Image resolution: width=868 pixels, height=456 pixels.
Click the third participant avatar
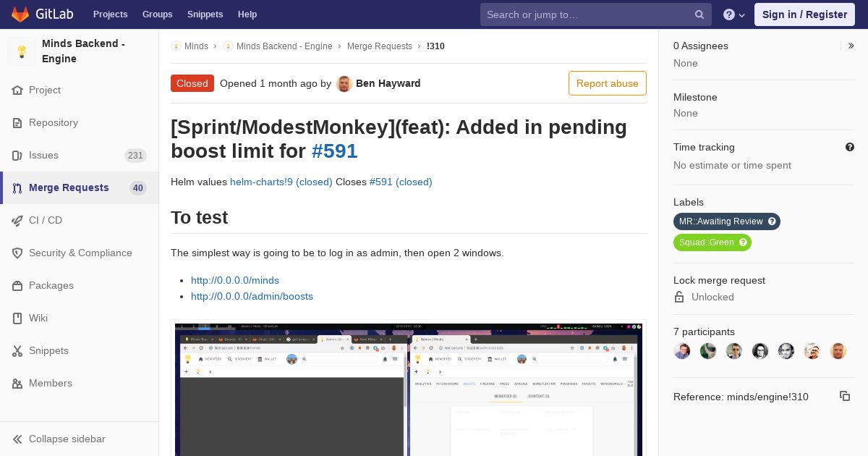coord(734,351)
